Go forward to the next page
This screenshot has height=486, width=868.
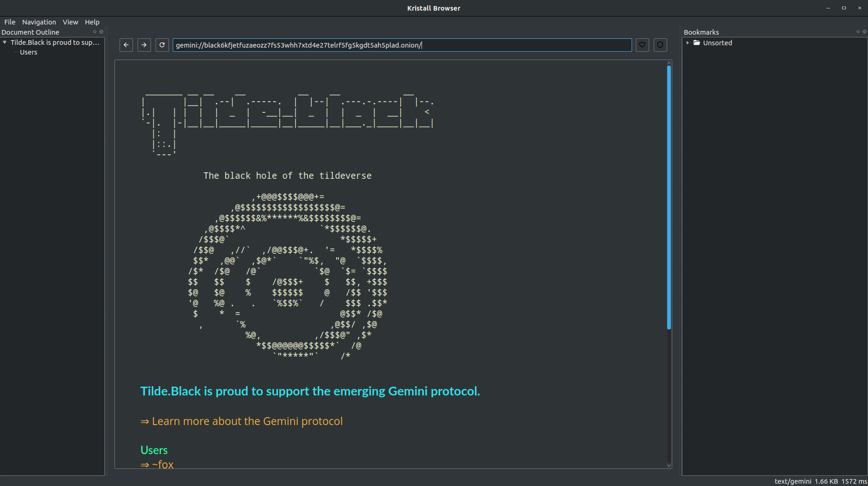144,45
